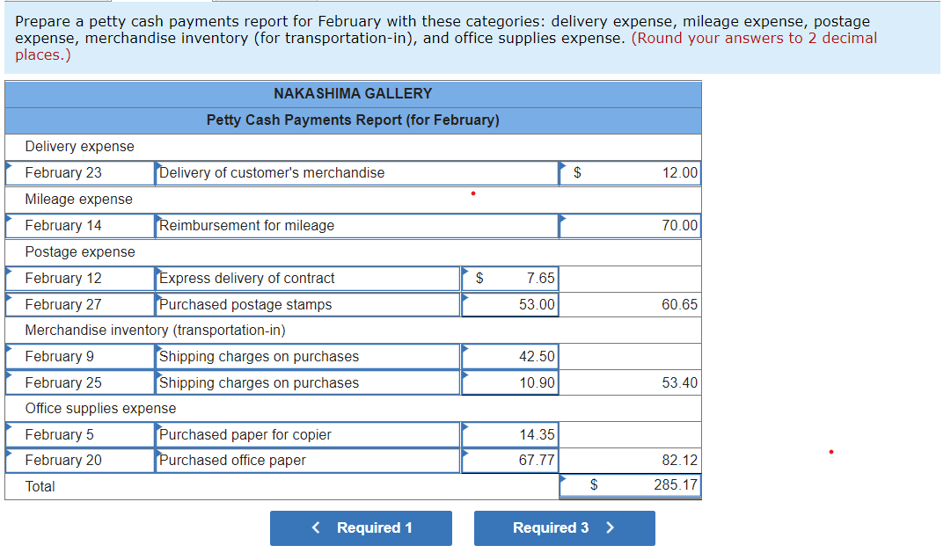Edit the Delivery of customer's merchandise description
The width and height of the screenshot is (951, 560).
pos(352,172)
